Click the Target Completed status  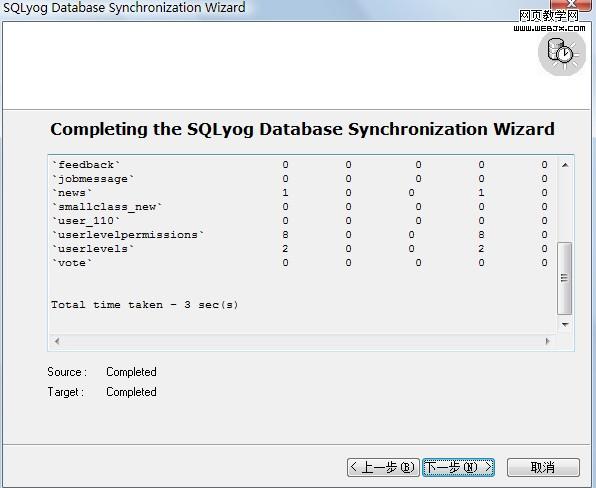point(131,392)
